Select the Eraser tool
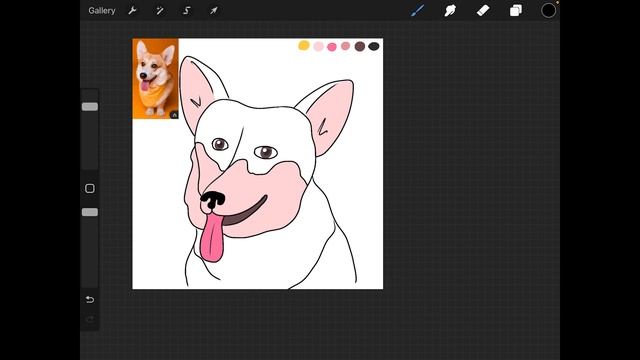The width and height of the screenshot is (640, 360). (x=483, y=11)
